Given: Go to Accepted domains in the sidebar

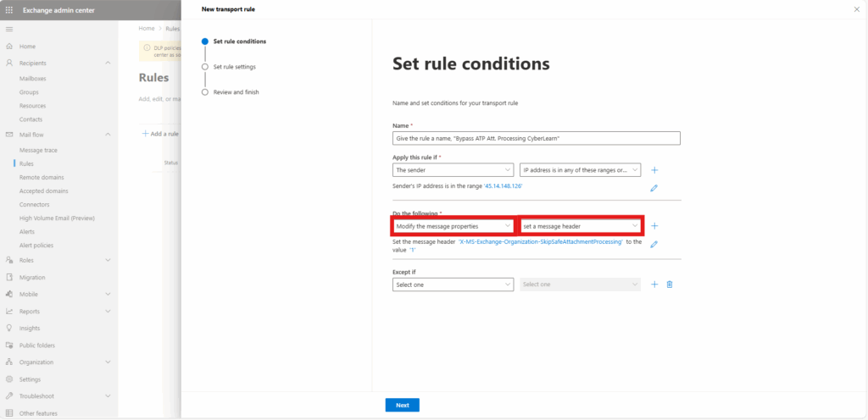Looking at the screenshot, I should tap(44, 191).
